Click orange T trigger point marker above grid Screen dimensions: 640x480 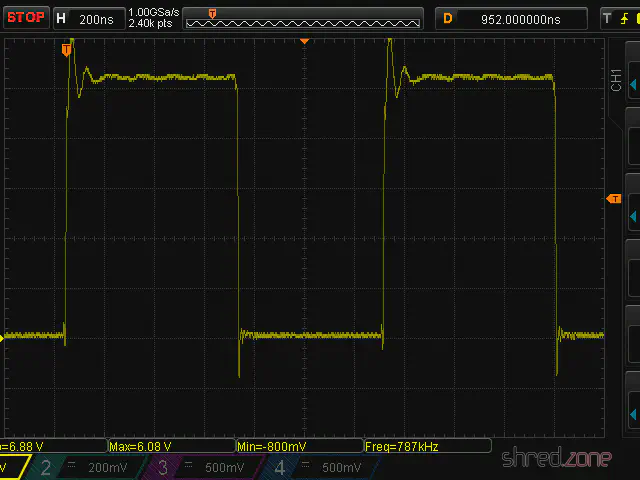tap(67, 48)
